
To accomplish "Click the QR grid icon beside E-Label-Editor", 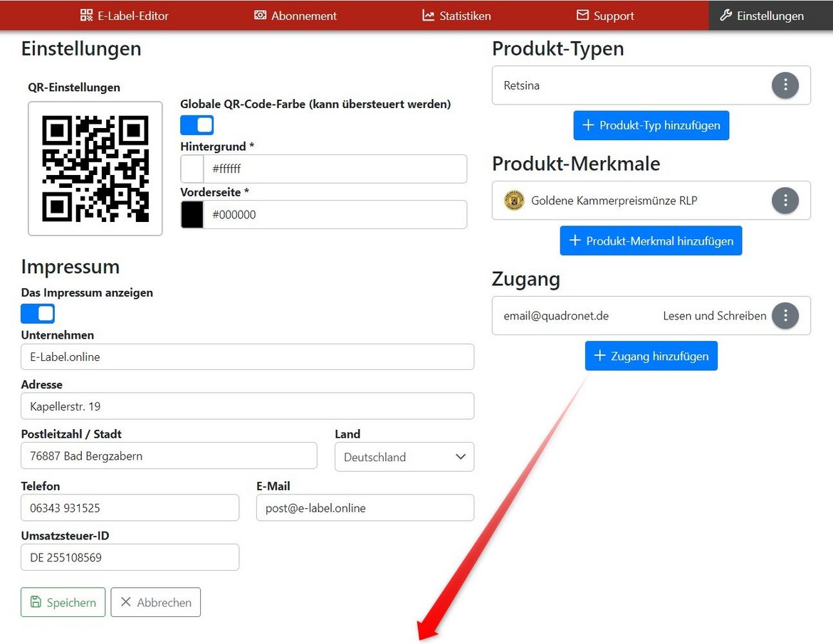I will tap(86, 16).
